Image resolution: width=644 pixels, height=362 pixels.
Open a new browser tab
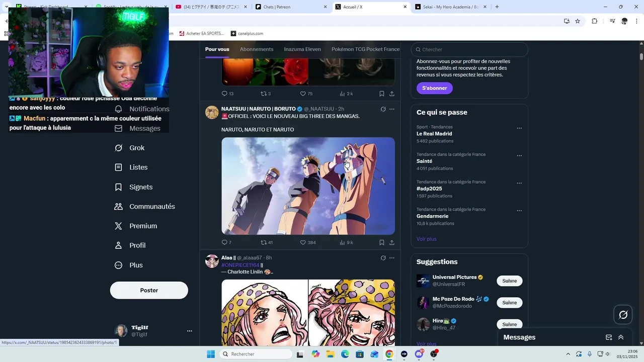point(497,7)
